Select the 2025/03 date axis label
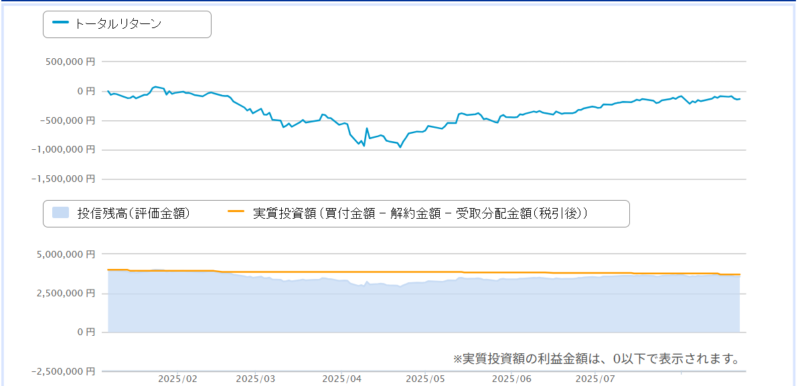This screenshot has width=800, height=386. [x=256, y=379]
